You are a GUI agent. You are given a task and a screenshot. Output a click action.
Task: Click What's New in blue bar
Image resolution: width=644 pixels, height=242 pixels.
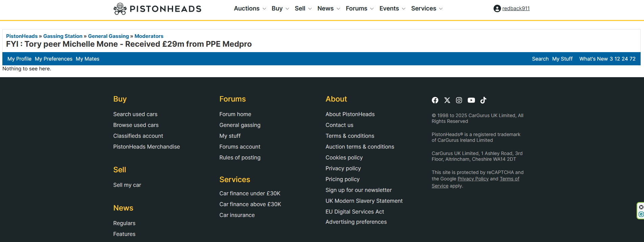point(593,59)
